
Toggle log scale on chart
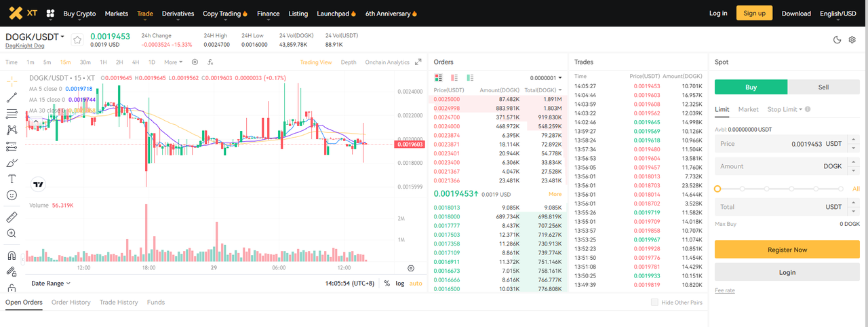(400, 283)
